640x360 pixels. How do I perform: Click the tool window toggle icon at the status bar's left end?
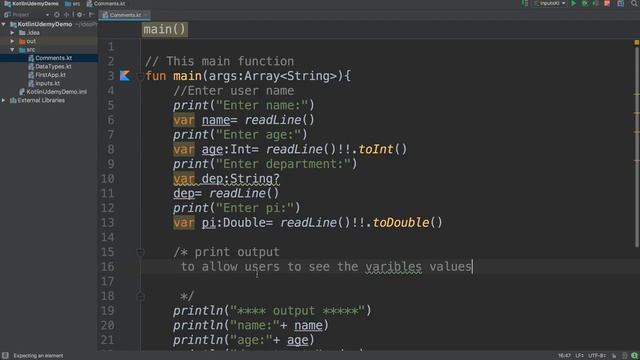tap(5, 356)
